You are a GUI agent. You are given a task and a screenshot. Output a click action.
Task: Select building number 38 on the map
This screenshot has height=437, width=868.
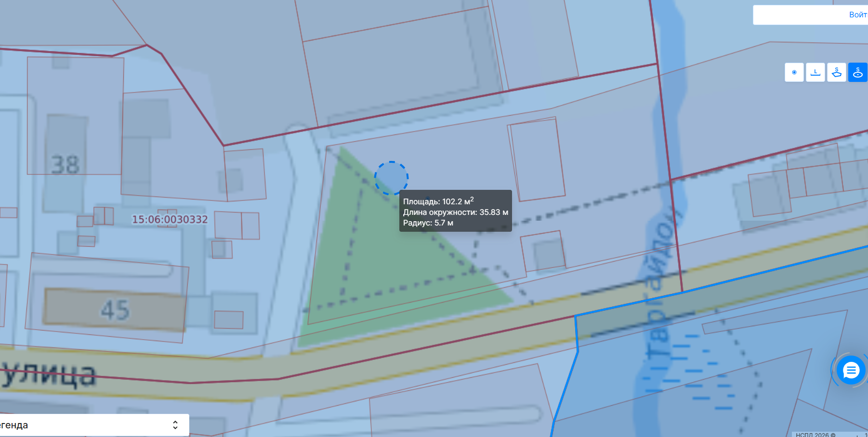65,165
